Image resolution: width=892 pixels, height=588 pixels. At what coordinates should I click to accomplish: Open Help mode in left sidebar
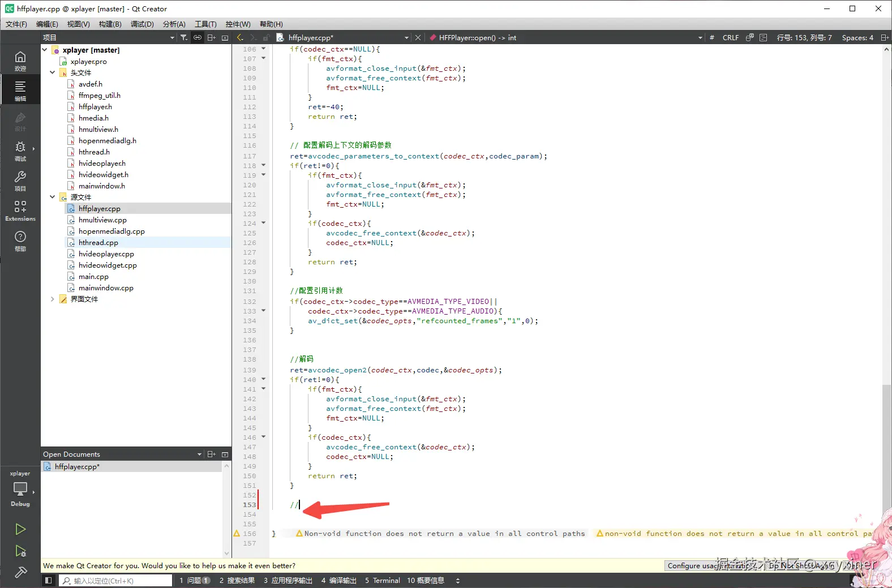pos(20,240)
